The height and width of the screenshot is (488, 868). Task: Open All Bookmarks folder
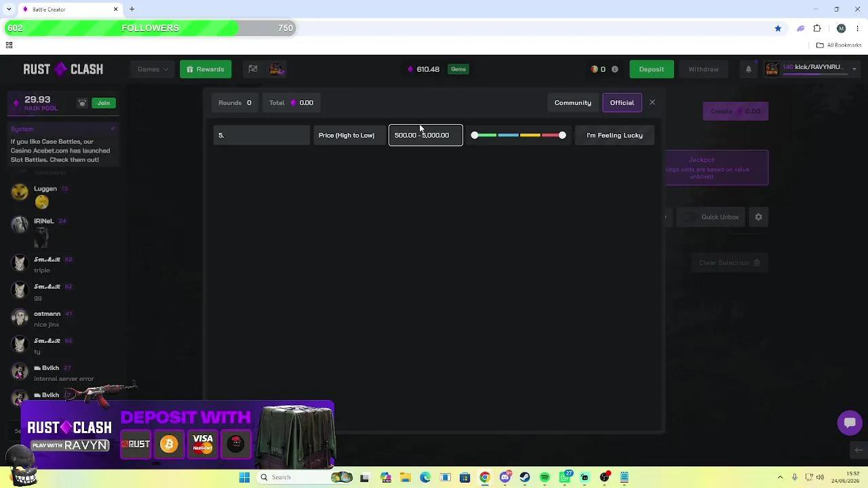click(839, 45)
